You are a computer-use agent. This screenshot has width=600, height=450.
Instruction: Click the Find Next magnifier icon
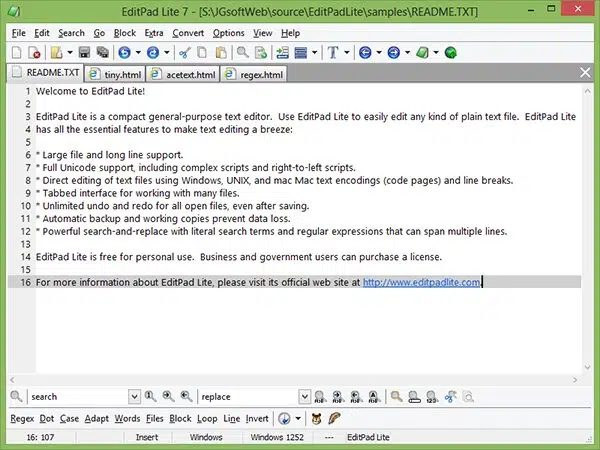coord(168,397)
